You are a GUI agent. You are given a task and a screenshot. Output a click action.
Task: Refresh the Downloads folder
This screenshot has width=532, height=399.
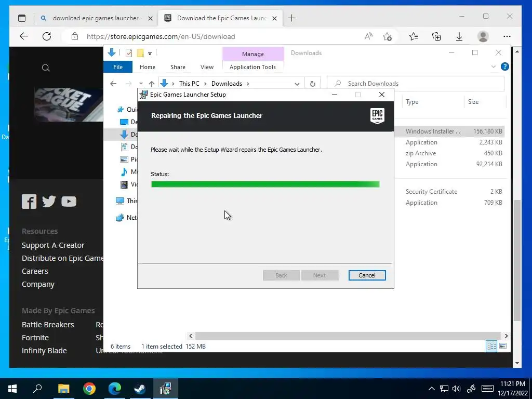(x=312, y=84)
